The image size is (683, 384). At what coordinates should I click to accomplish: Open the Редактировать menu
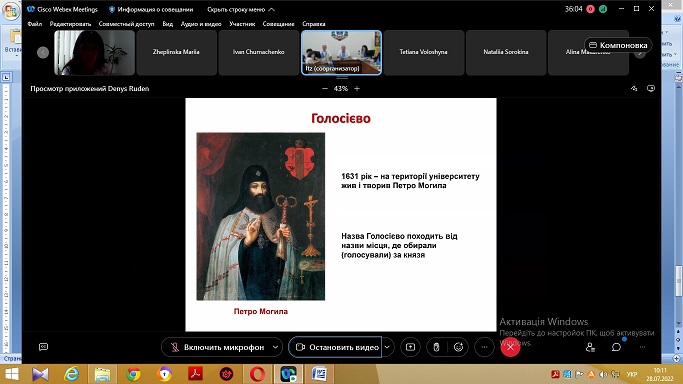tap(70, 24)
